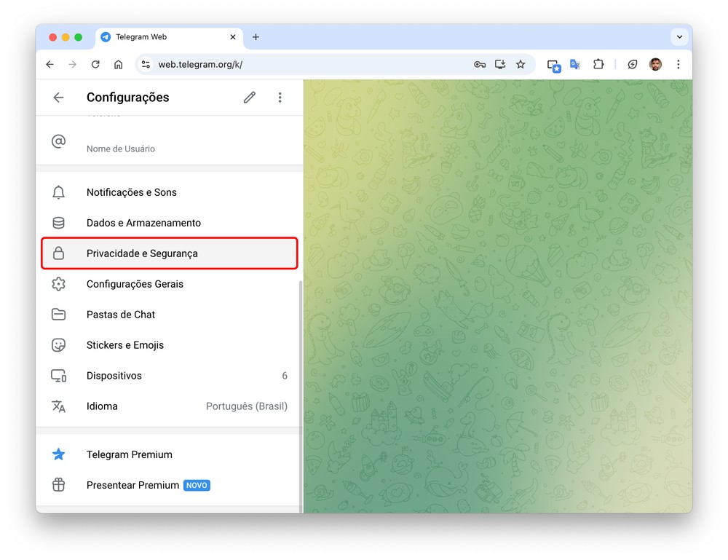The image size is (728, 560).
Task: Click the pencil edit profile icon
Action: [x=250, y=98]
